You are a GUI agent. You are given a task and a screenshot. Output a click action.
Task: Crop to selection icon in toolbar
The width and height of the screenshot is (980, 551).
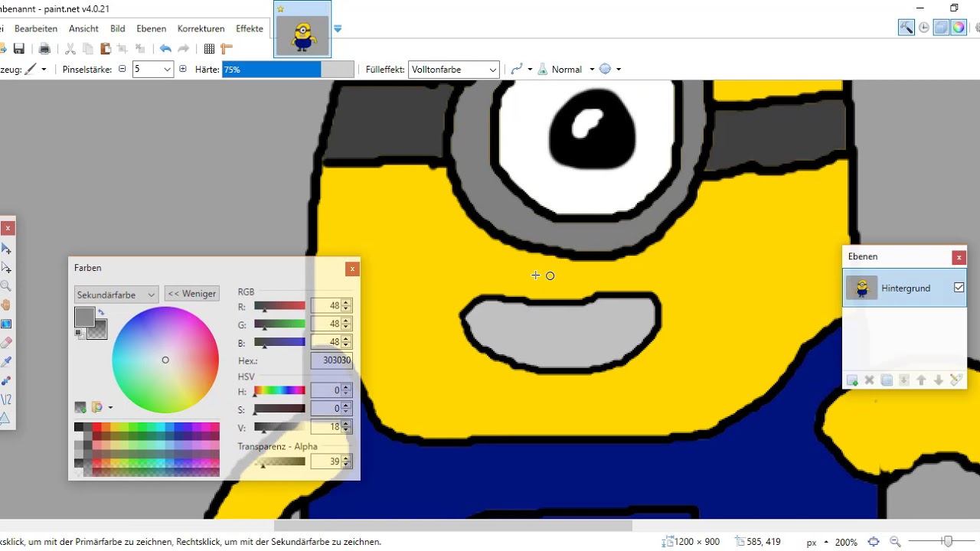[122, 49]
